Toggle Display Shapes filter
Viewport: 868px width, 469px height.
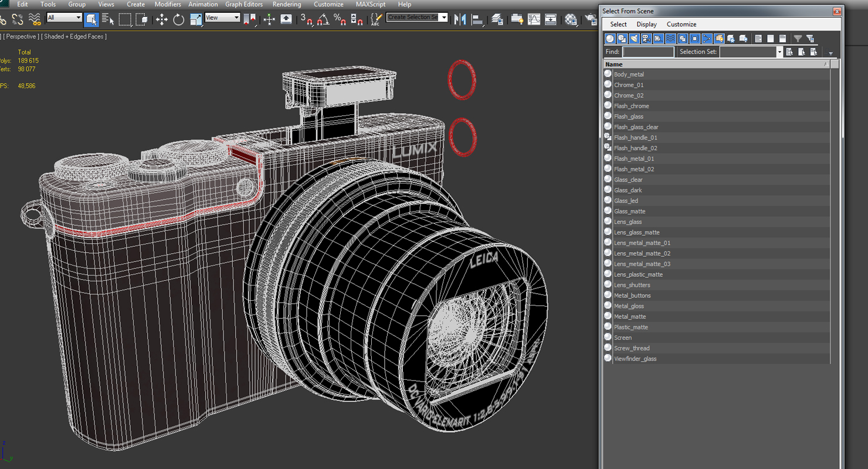(x=622, y=39)
